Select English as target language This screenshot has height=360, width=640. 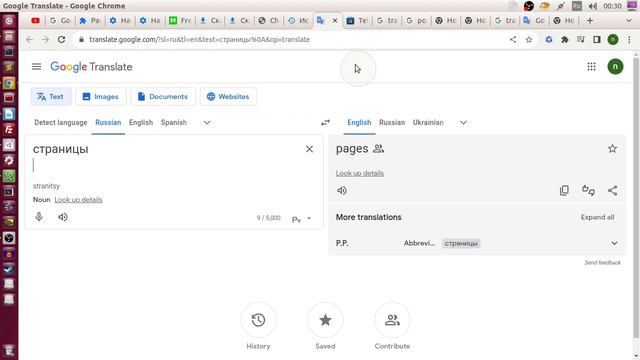pos(359,122)
